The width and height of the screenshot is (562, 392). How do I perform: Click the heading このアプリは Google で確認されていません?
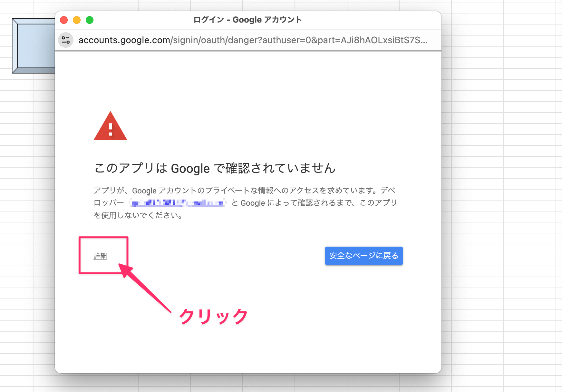[215, 168]
